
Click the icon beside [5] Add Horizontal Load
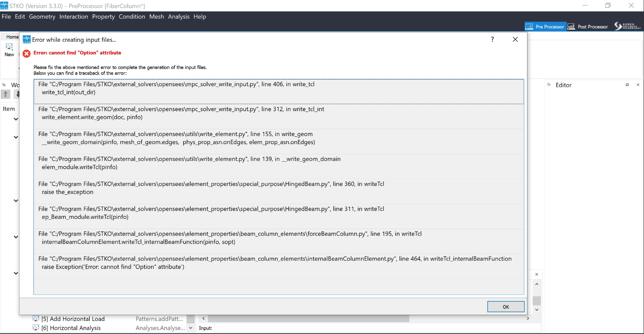36,319
